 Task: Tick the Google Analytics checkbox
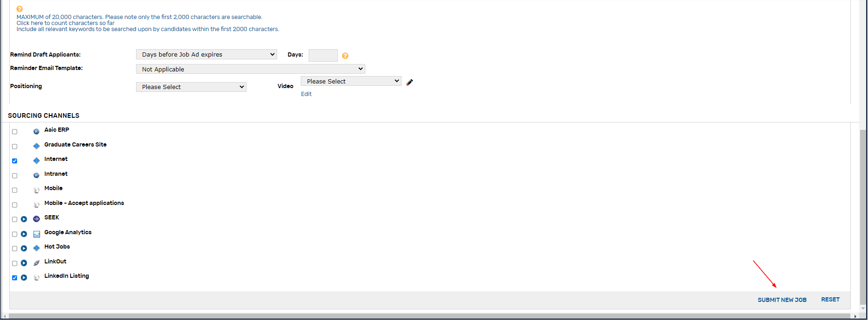[x=14, y=234]
